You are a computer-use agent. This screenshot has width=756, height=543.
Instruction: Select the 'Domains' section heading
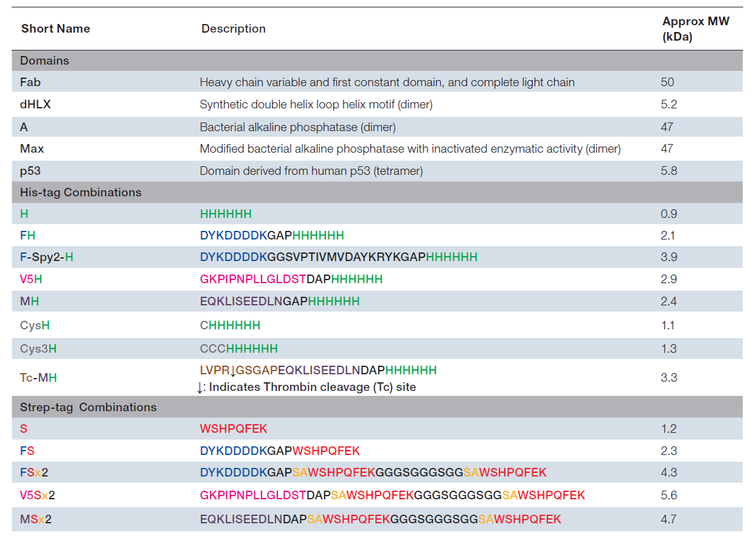coord(45,61)
